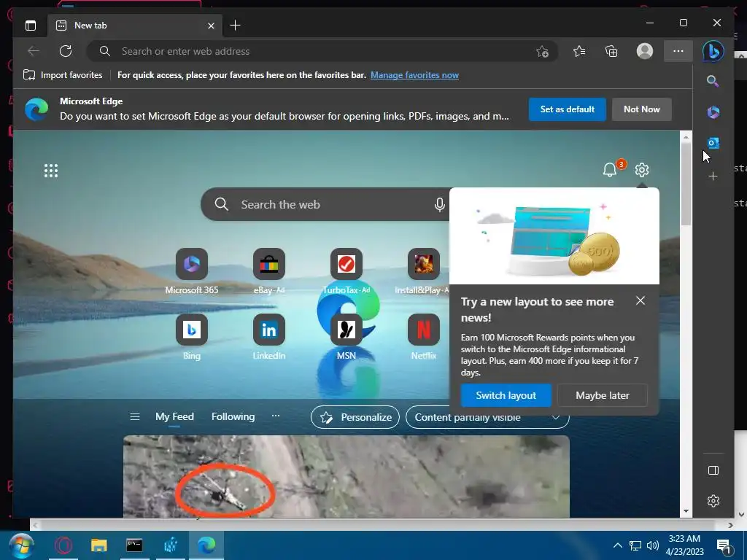
Task: Open the news story thumbnail
Action: (x=347, y=476)
